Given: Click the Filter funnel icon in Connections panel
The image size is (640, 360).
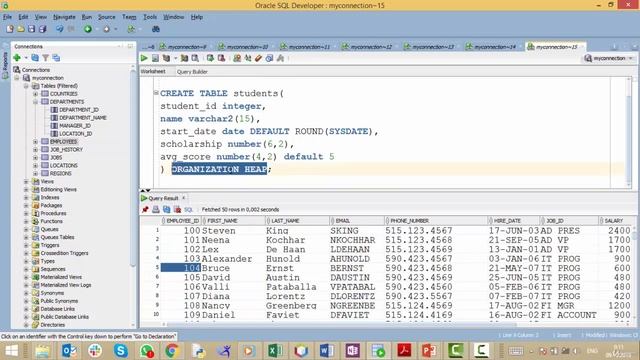Looking at the screenshot, I should point(46,58).
